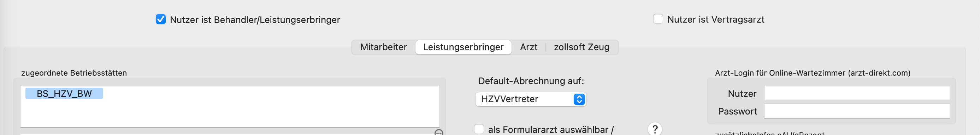Screen dimensions: 980x135
Task: Uncheck Nutzer ist Behandler/Leistungserbringer
Action: [160, 19]
